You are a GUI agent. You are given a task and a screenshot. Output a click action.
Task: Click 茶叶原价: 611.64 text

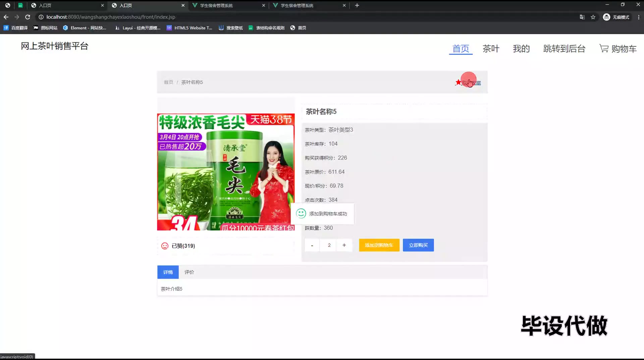(x=324, y=172)
